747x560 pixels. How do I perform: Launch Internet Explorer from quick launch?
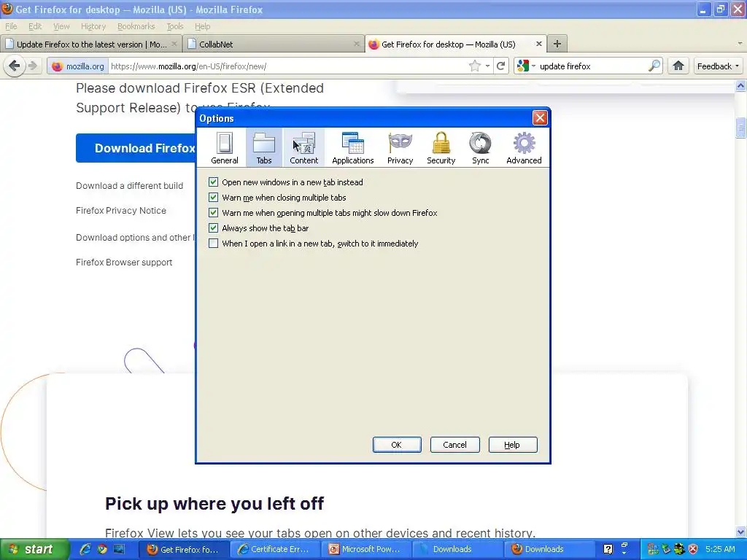[x=86, y=549]
